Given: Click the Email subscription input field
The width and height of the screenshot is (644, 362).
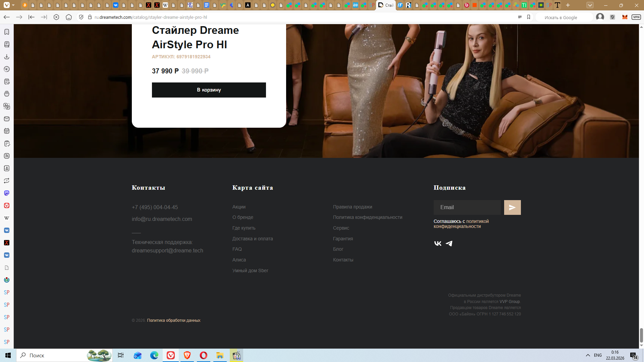Looking at the screenshot, I should (x=467, y=207).
